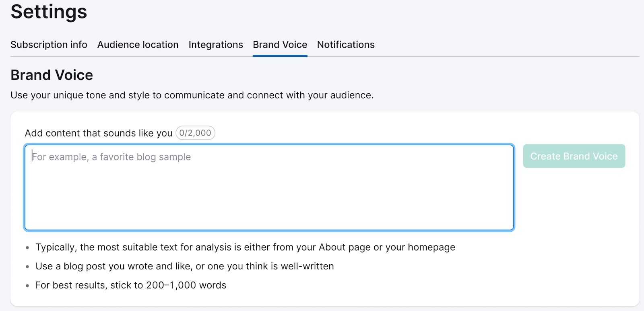Click the blue underline beneath Brand Voice tab

pyautogui.click(x=280, y=56)
